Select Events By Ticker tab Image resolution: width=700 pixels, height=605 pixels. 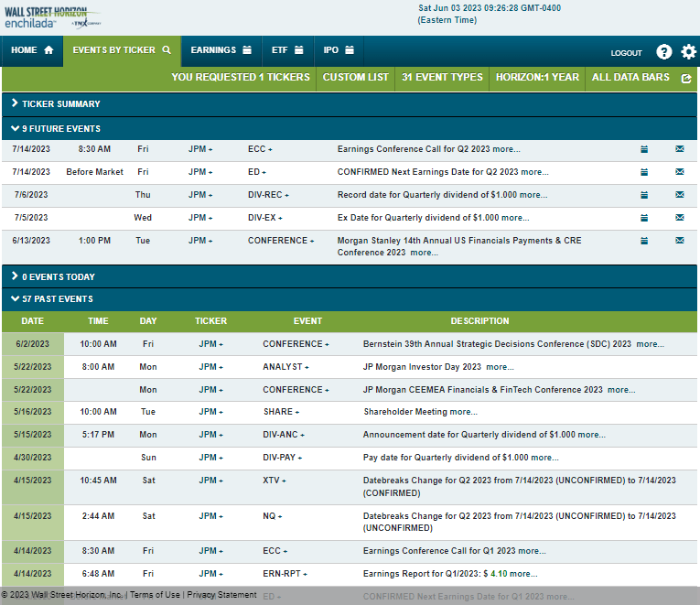coord(122,50)
